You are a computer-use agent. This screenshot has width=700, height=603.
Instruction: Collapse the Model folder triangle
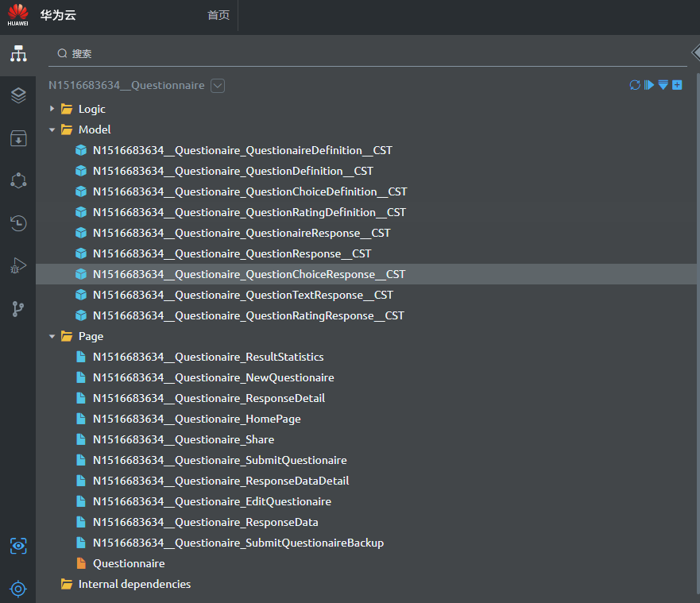click(52, 129)
